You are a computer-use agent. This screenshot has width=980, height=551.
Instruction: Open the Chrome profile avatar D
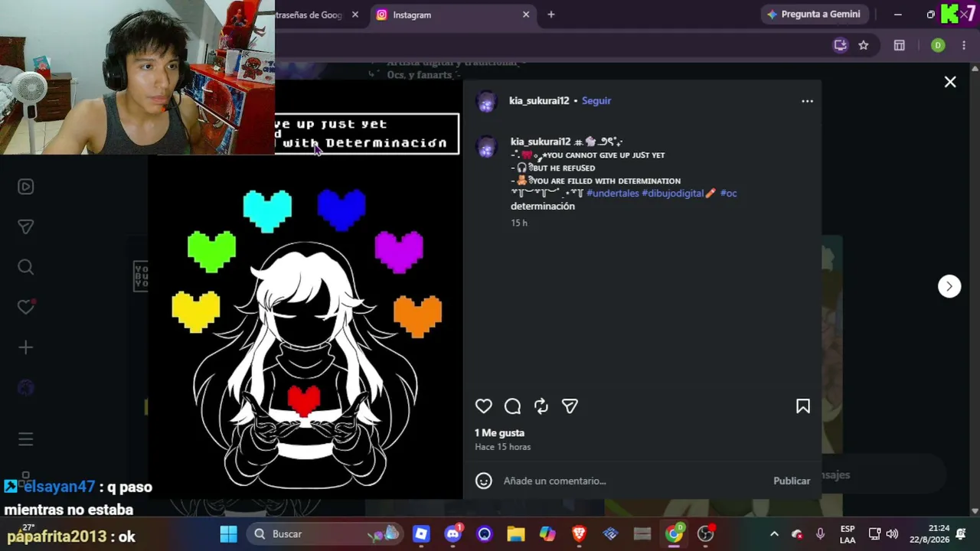pos(938,45)
